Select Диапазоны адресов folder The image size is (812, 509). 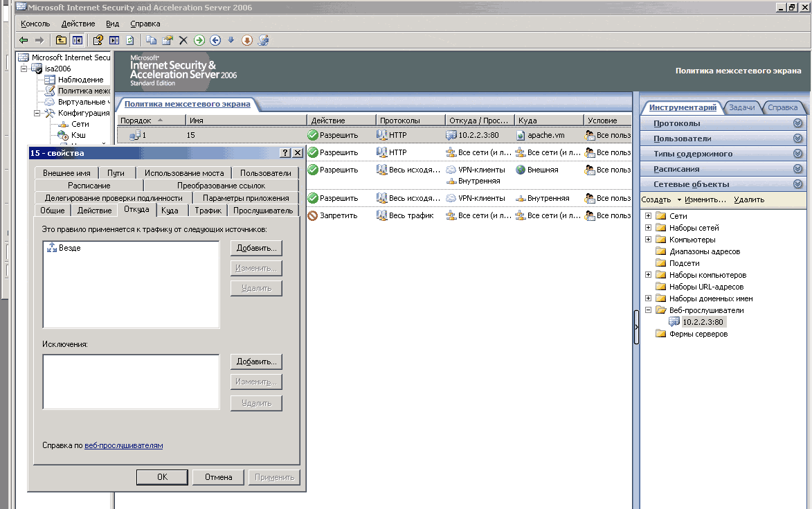[x=704, y=251]
